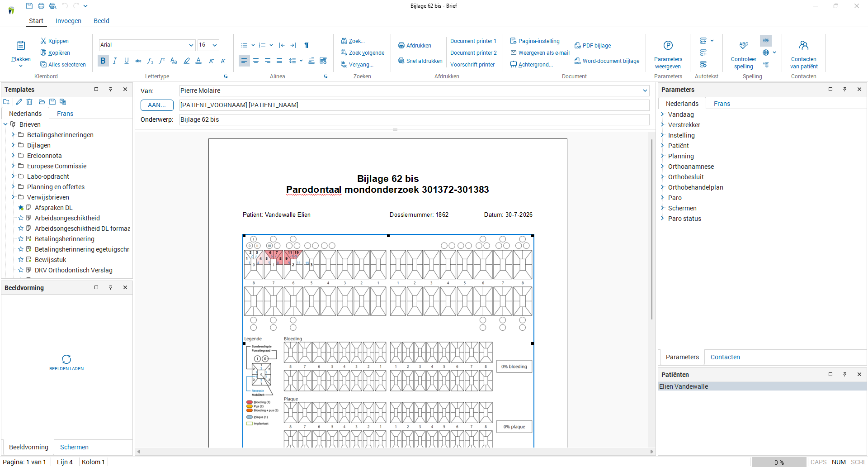Click save icon in title bar
Viewport: 868px width, 467px height.
29,6
